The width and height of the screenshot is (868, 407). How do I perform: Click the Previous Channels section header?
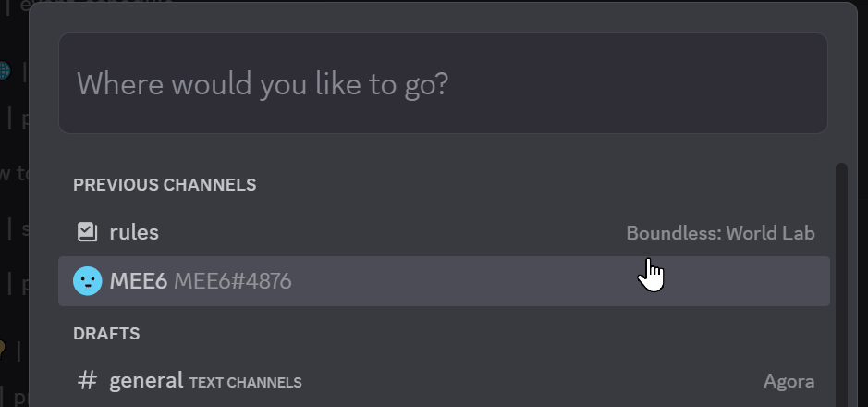click(165, 184)
